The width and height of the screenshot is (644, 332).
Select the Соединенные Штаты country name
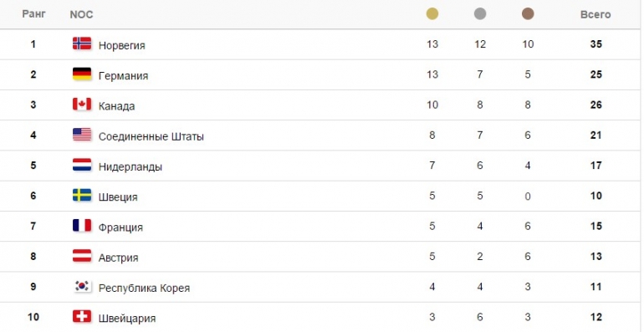coord(151,136)
